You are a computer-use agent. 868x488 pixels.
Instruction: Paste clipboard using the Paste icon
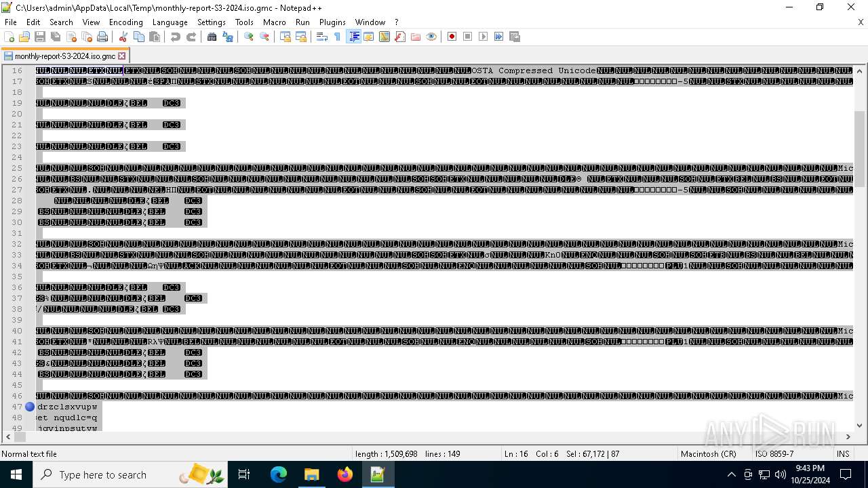click(x=155, y=37)
